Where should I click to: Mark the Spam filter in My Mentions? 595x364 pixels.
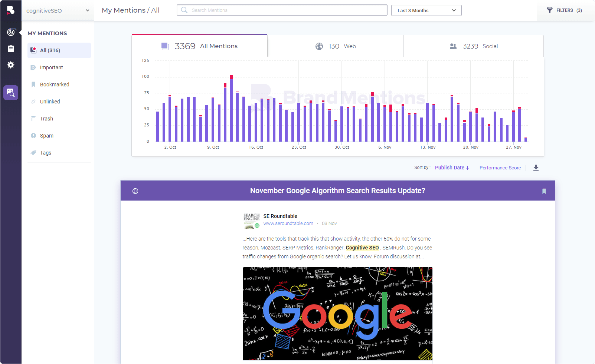click(x=46, y=136)
